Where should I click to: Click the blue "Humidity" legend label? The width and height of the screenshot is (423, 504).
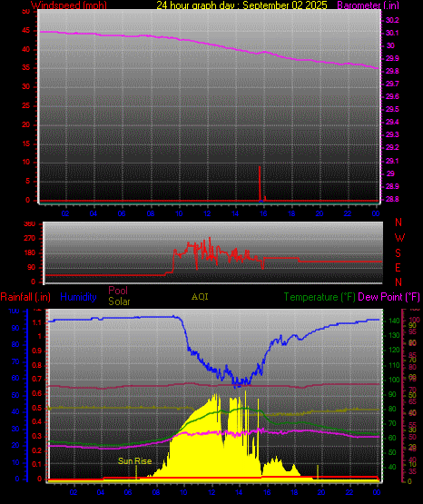tap(78, 297)
